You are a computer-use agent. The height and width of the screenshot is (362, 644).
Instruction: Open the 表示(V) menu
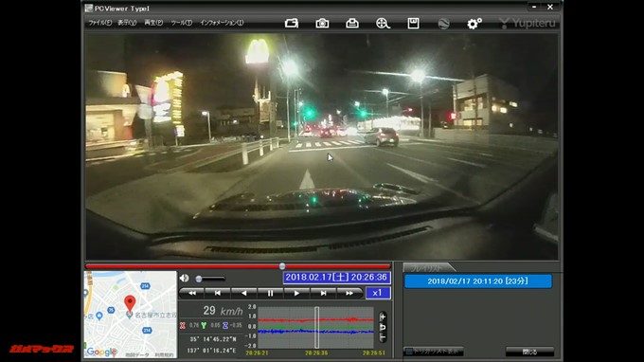pyautogui.click(x=127, y=23)
